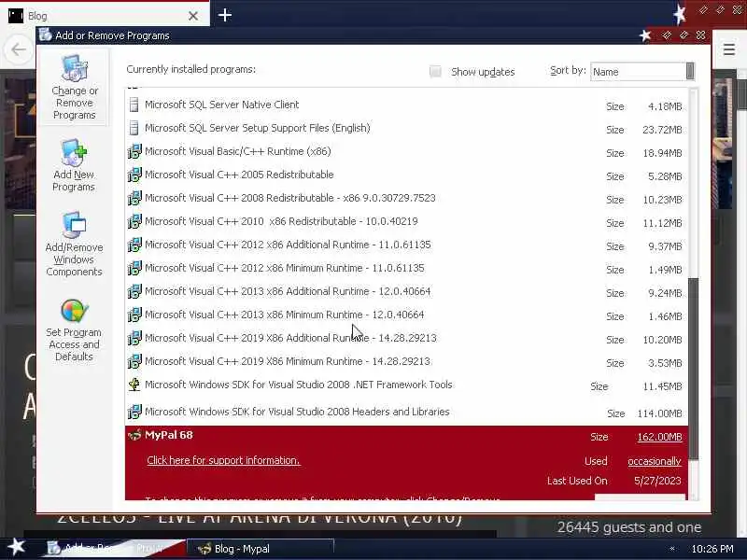Click icon beside SQL Server Setup Support Files
Viewport: 747px width, 560px height.
(134, 128)
